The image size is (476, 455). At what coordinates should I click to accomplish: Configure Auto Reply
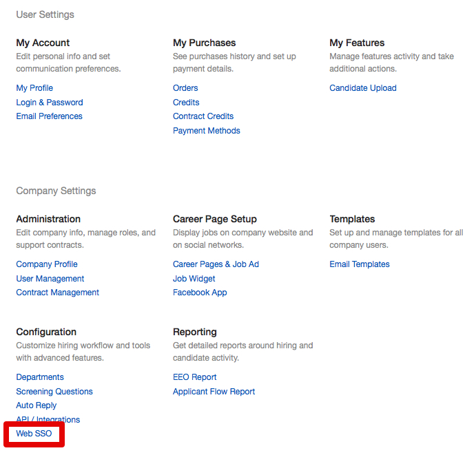(37, 405)
